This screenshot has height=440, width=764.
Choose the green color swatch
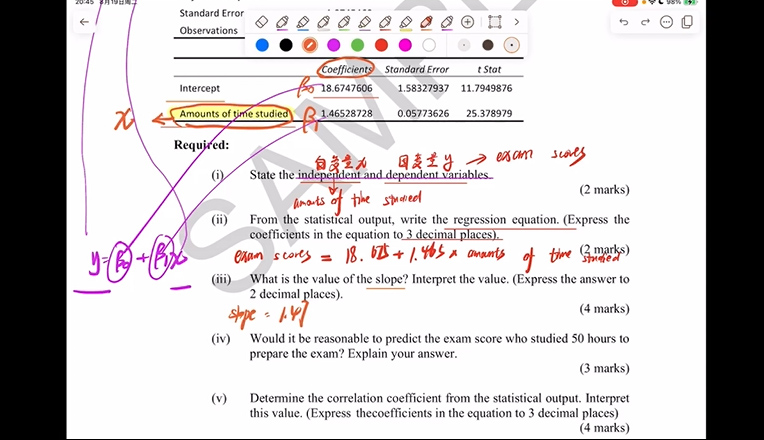357,45
